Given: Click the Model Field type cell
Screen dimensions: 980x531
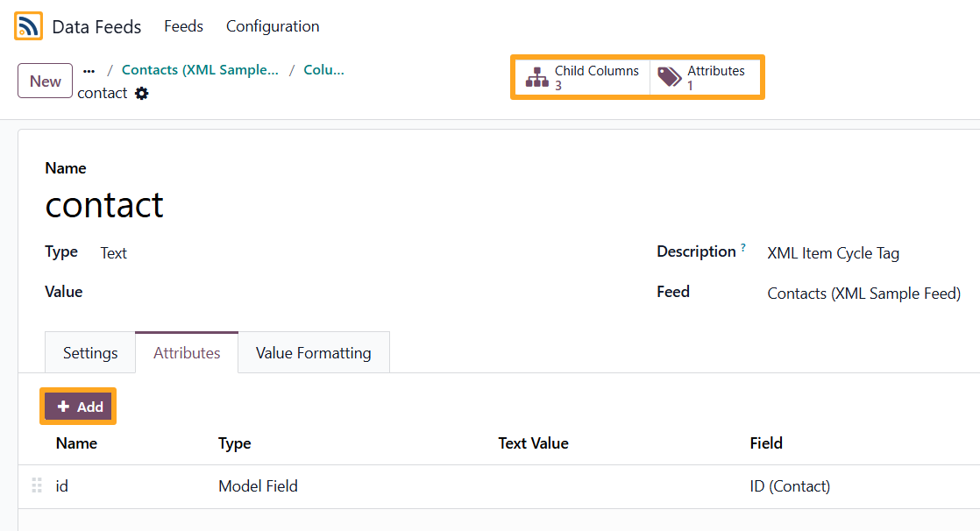Looking at the screenshot, I should pyautogui.click(x=258, y=486).
